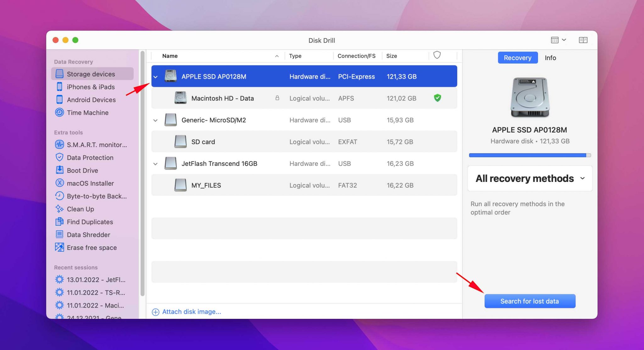644x350 pixels.
Task: Open the 11.01.2022 Maci session gear icon
Action: (x=59, y=305)
